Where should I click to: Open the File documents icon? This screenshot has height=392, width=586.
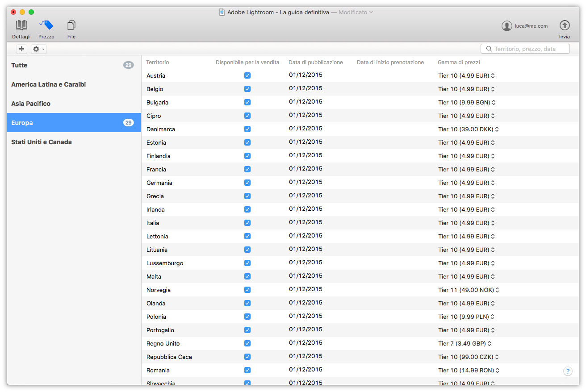click(x=71, y=25)
